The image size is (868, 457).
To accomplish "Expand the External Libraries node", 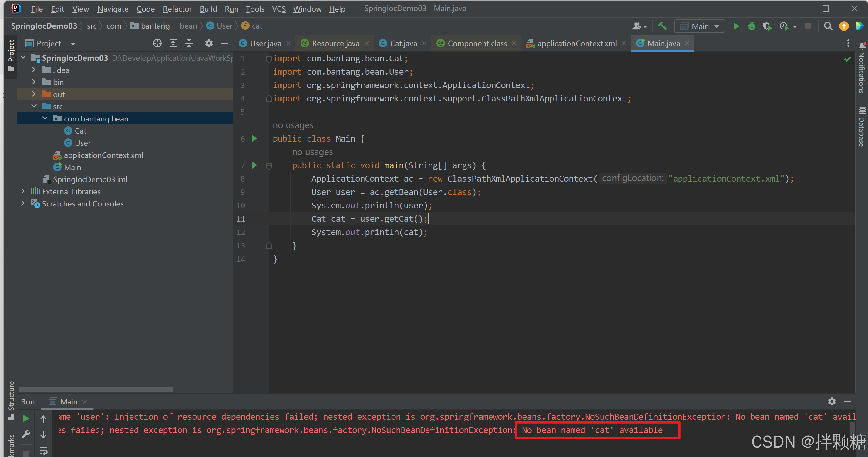I will (23, 192).
